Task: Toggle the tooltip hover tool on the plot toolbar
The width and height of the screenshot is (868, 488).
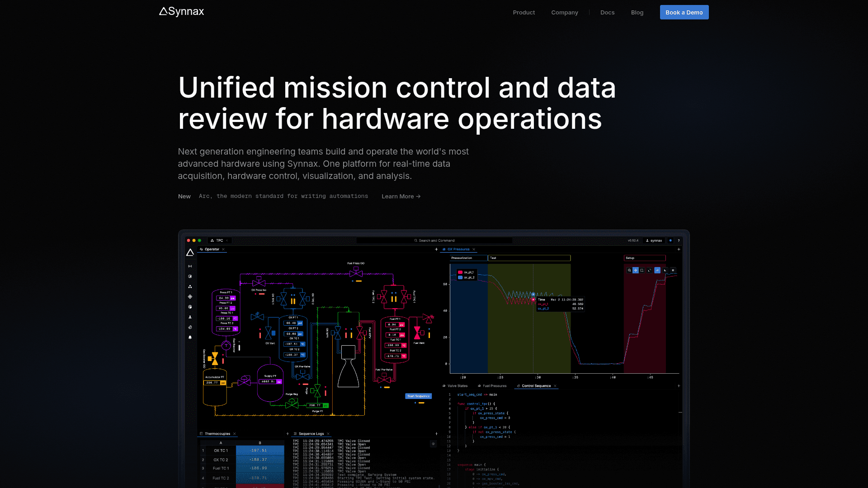Action: pyautogui.click(x=657, y=270)
